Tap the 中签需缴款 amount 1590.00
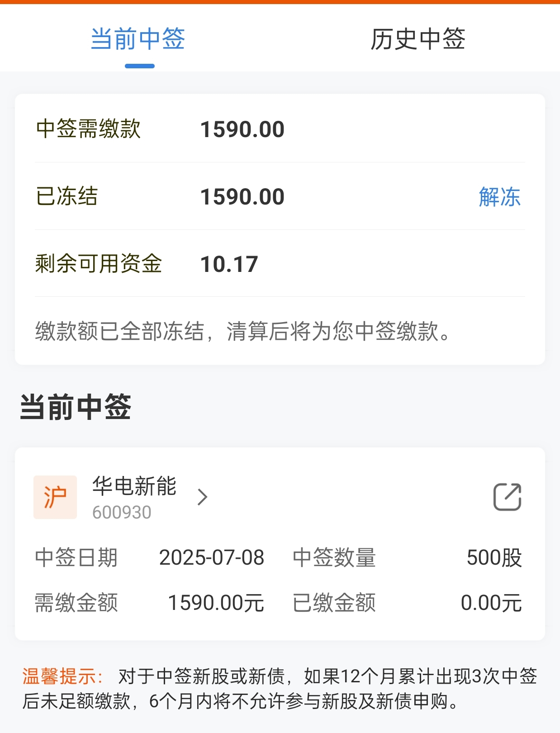This screenshot has height=733, width=560. point(242,129)
